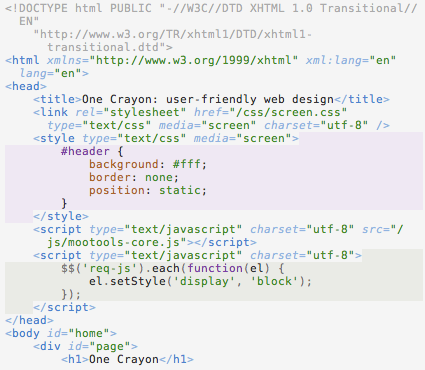Click the '<body' tag name
The height and width of the screenshot is (370, 425).
tap(22, 333)
